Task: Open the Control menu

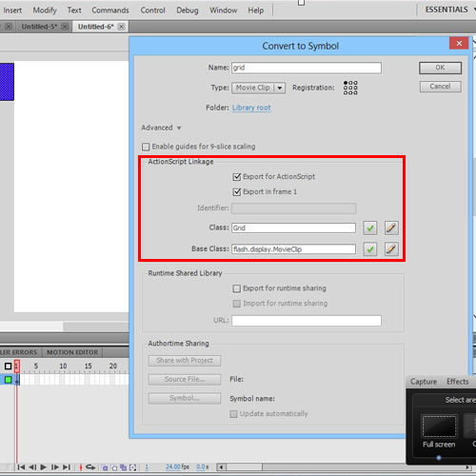Action: (153, 10)
